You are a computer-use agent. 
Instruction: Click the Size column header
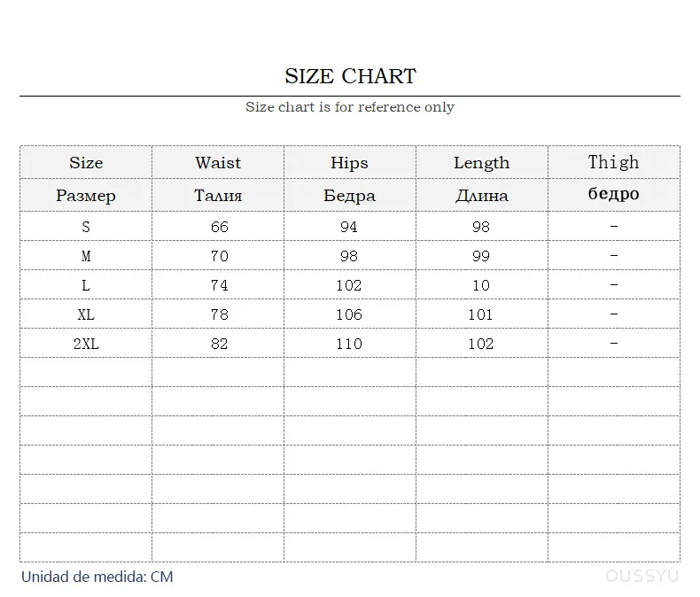[x=86, y=163]
